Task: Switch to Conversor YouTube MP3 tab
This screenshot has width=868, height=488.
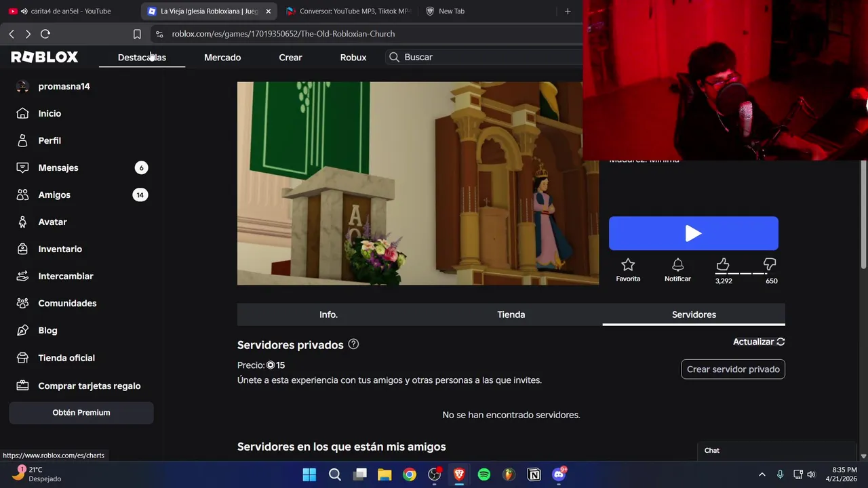Action: click(349, 11)
